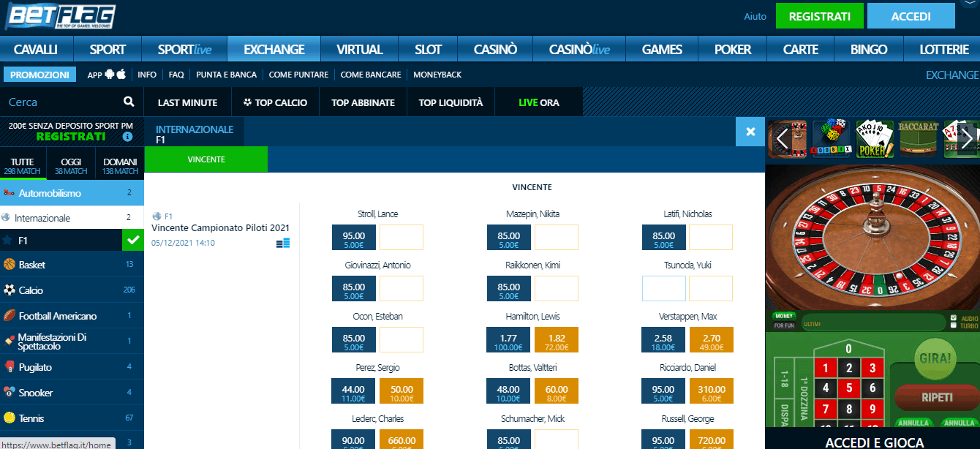Click the RIPETI roulette button

pos(937,398)
